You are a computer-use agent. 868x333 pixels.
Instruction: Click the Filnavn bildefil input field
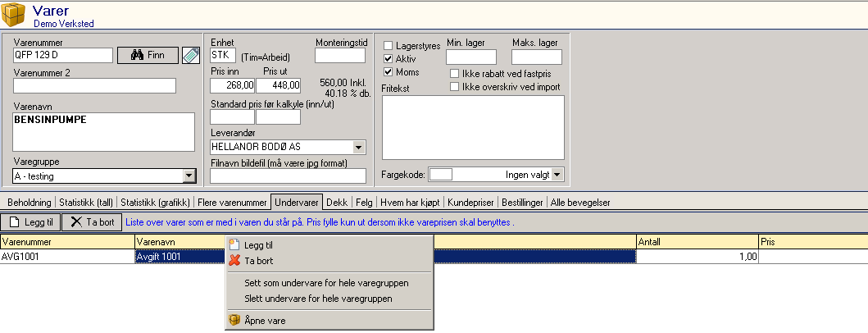click(288, 176)
